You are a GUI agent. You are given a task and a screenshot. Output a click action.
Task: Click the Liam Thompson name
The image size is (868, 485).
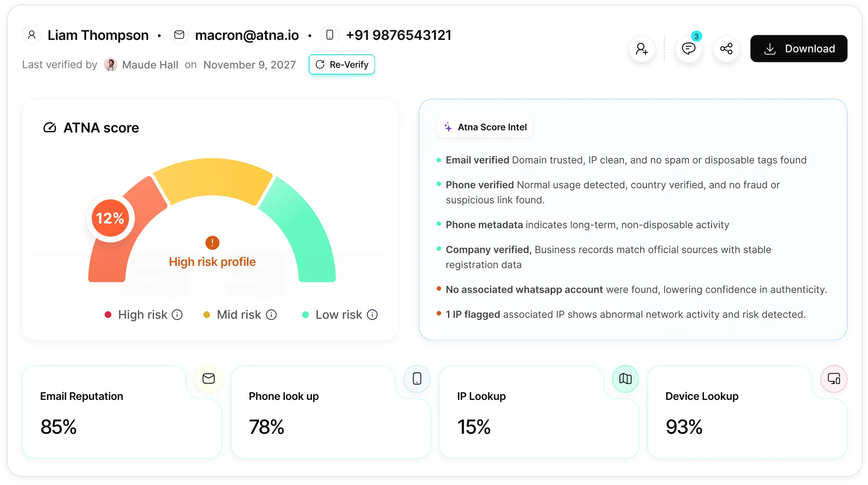(x=98, y=35)
